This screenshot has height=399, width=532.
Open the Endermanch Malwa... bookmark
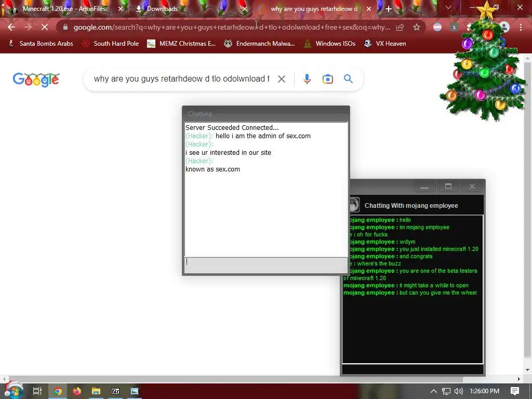click(x=260, y=44)
